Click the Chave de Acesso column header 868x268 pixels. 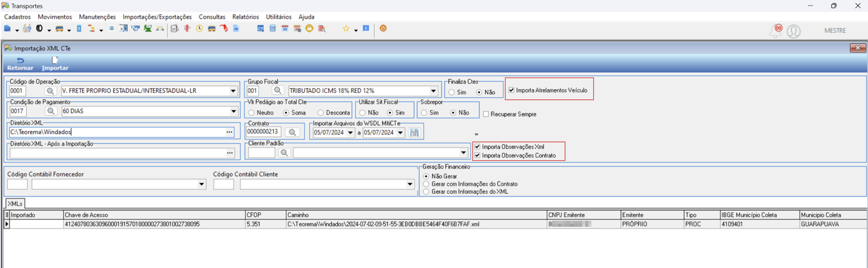(x=154, y=215)
